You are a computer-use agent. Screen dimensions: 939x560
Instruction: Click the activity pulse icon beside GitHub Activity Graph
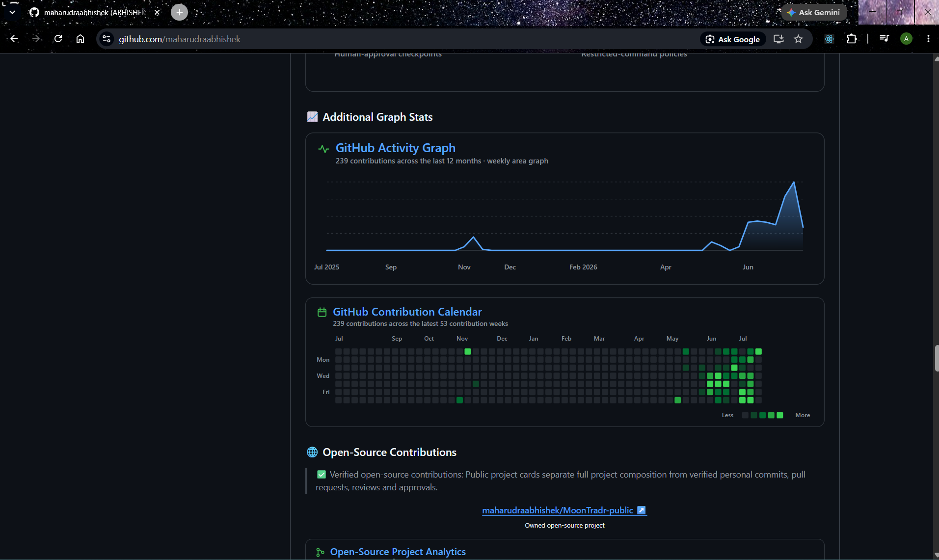(323, 148)
